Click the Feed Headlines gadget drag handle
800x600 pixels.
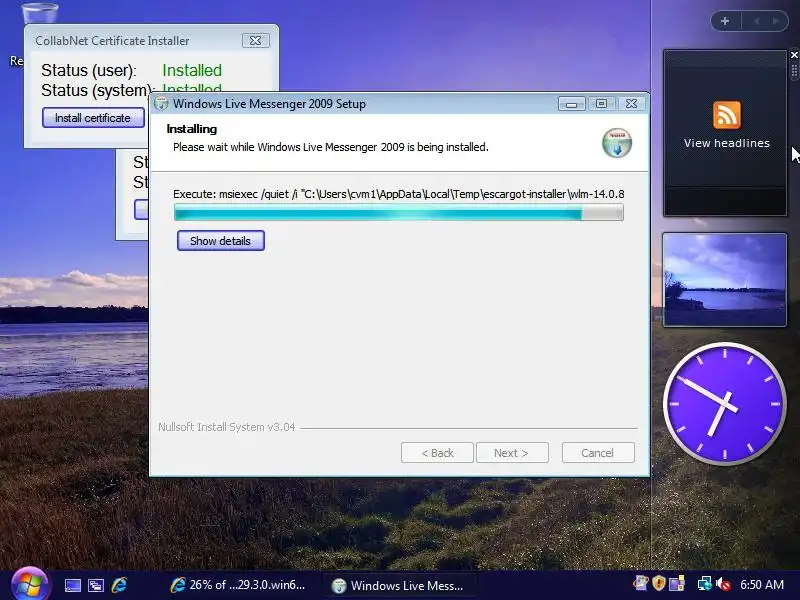click(794, 71)
